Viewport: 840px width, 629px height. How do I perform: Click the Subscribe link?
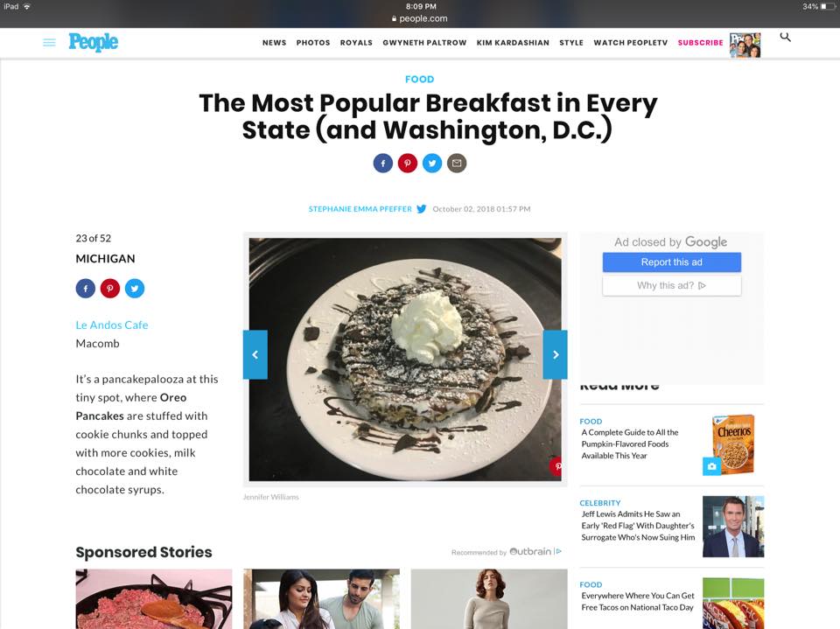tap(701, 43)
